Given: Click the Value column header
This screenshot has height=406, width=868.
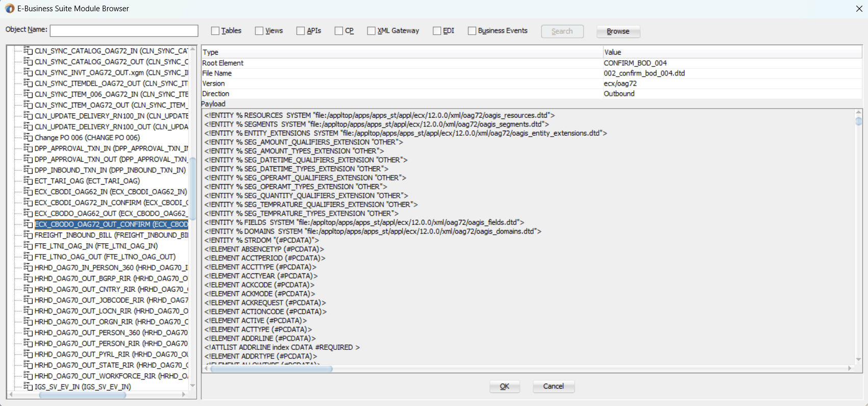Looking at the screenshot, I should click(732, 52).
